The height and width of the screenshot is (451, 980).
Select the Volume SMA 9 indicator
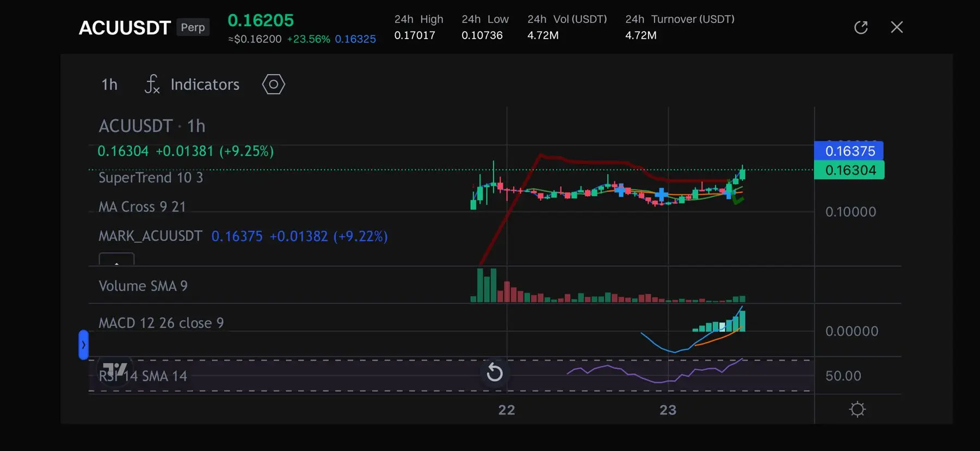pos(143,286)
